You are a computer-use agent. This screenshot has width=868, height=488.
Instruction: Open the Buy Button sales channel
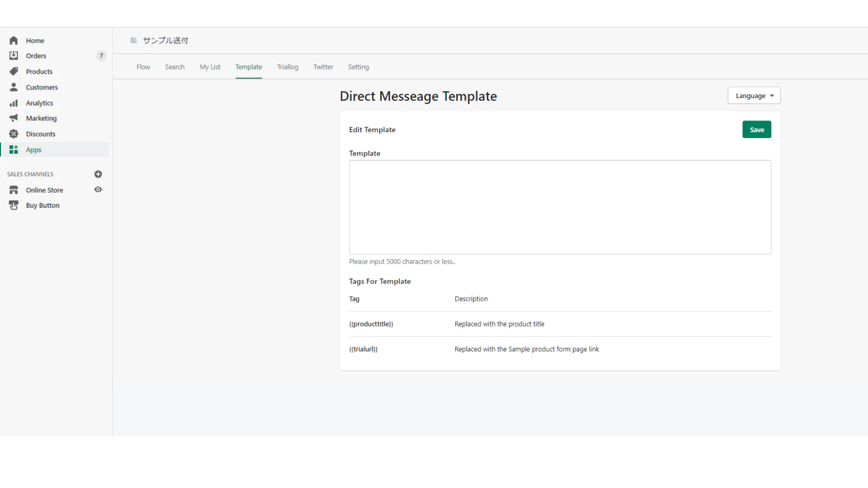click(42, 206)
